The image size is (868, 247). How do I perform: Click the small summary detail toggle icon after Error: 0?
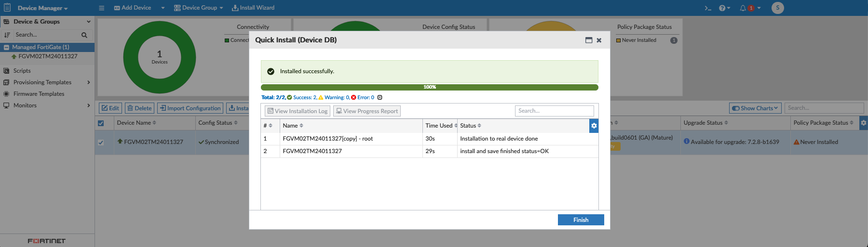coord(380,97)
